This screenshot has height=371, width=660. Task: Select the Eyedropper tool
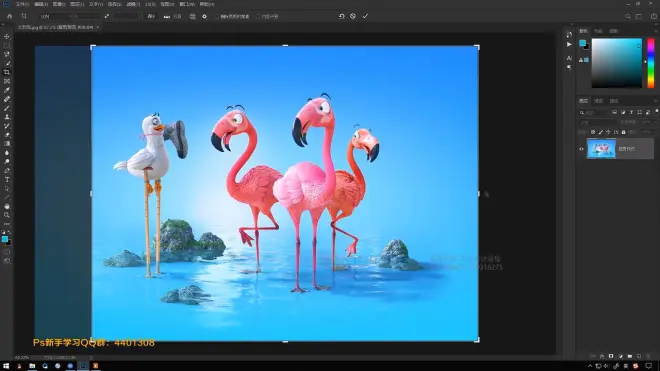7,90
